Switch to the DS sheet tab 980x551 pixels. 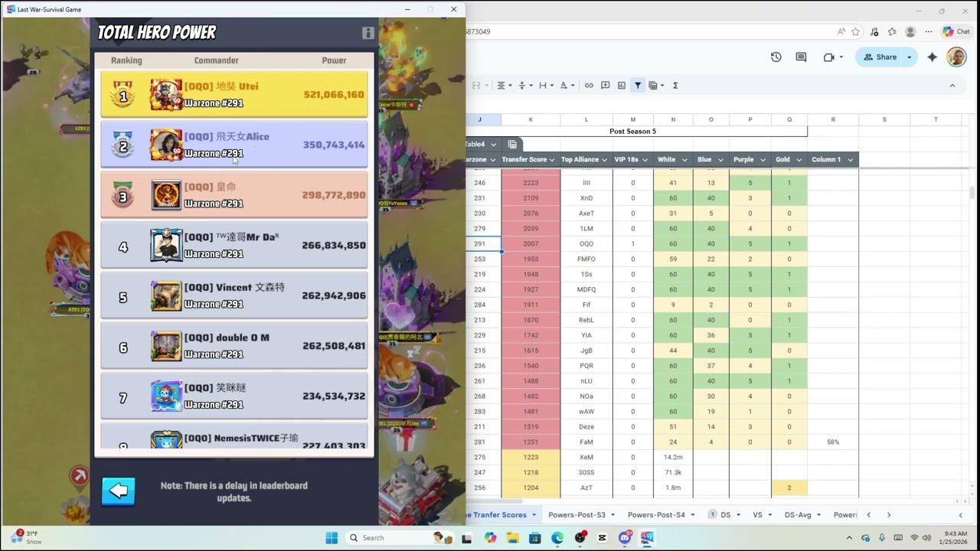(725, 515)
